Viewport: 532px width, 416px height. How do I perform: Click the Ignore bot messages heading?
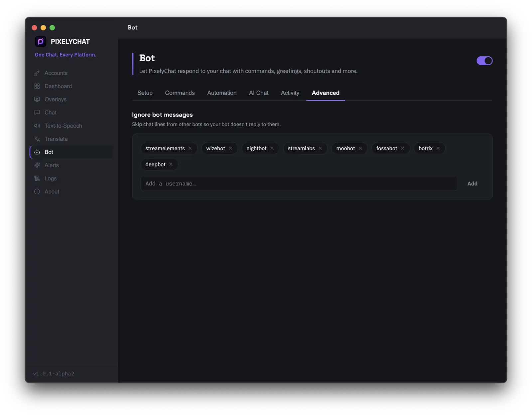(162, 115)
